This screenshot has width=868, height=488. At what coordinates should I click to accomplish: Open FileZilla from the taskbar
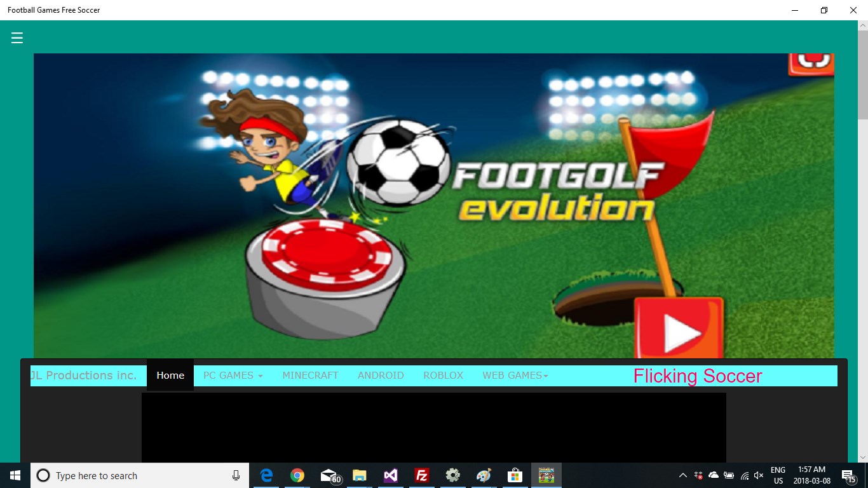click(421, 475)
